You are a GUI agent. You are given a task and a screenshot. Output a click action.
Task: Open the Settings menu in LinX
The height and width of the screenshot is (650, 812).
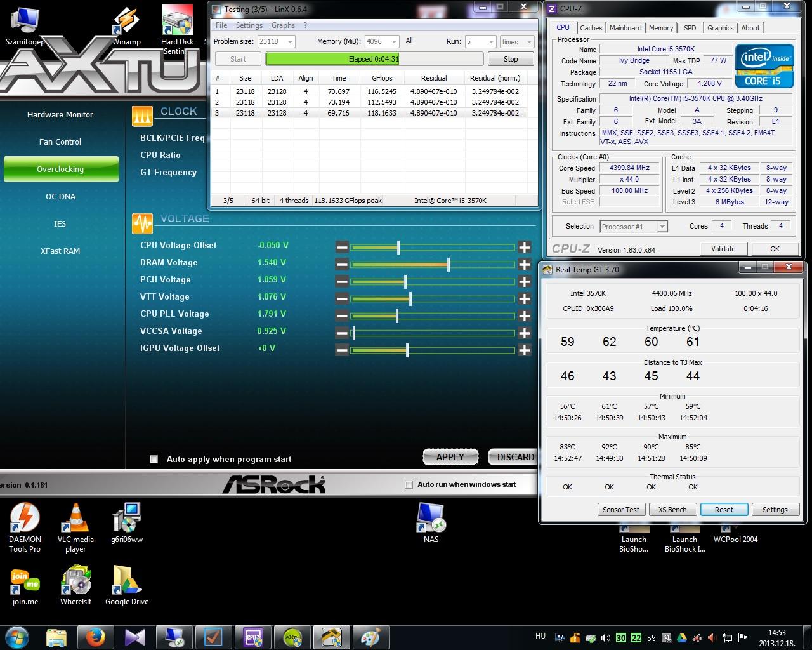(x=249, y=25)
